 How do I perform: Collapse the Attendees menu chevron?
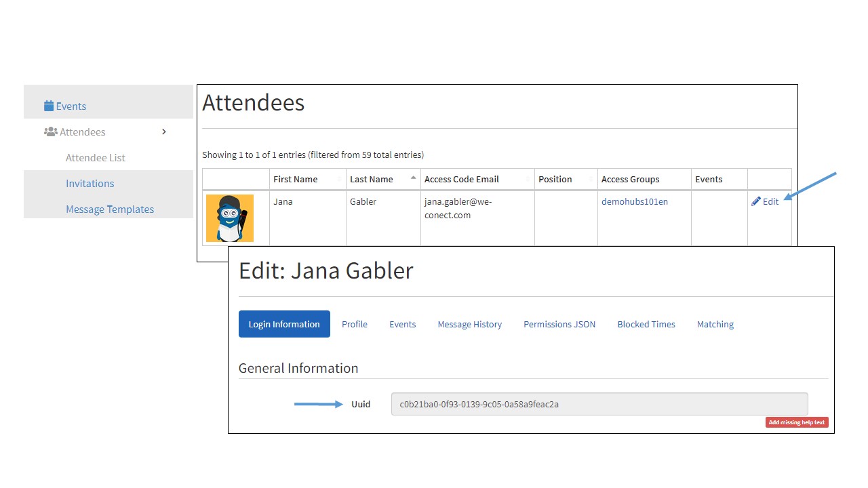tap(164, 131)
